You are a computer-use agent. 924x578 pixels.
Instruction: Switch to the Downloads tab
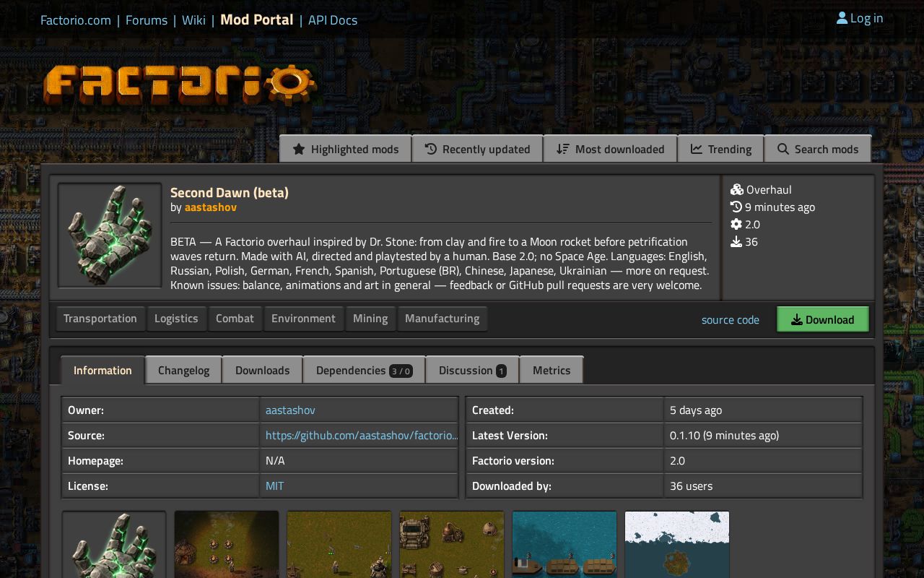(262, 370)
